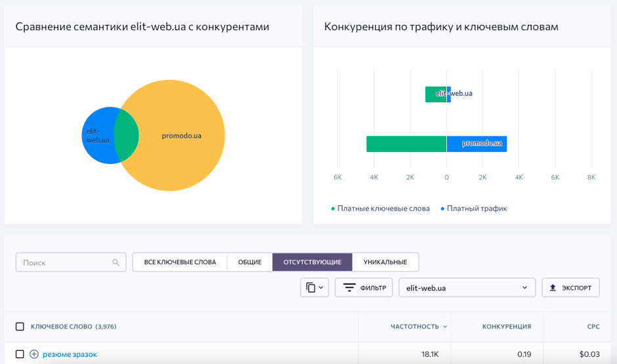Screen dimensions: 617x364
Task: Click the copy icon dropdown button
Action: (x=314, y=288)
